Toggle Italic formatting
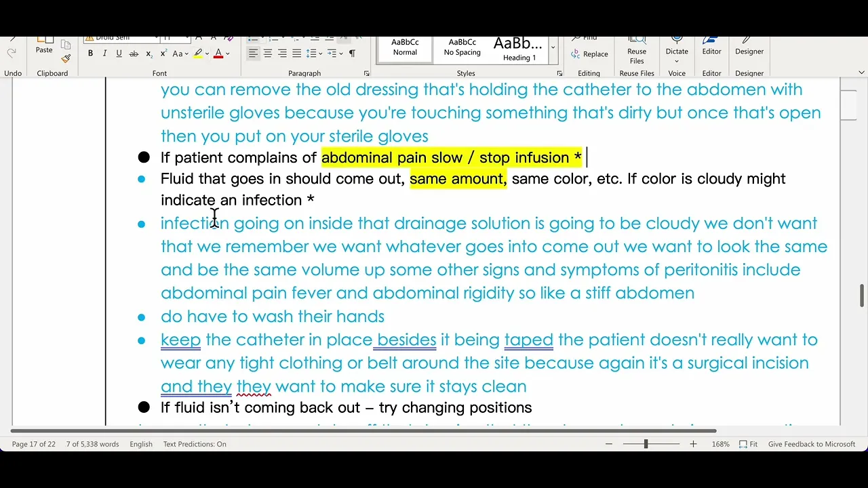Viewport: 868px width, 488px height. (x=104, y=54)
